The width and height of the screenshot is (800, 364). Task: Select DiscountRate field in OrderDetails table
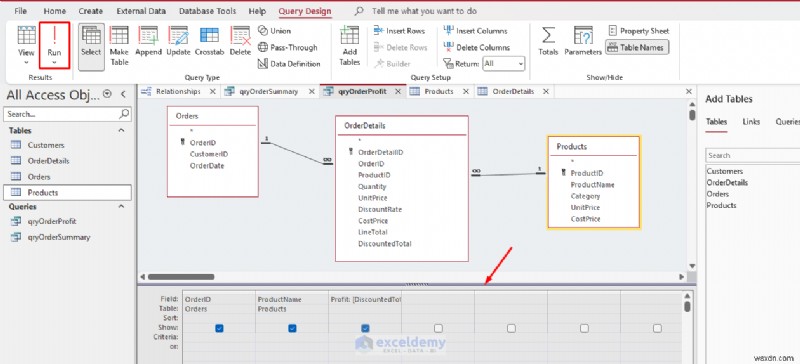pos(380,209)
